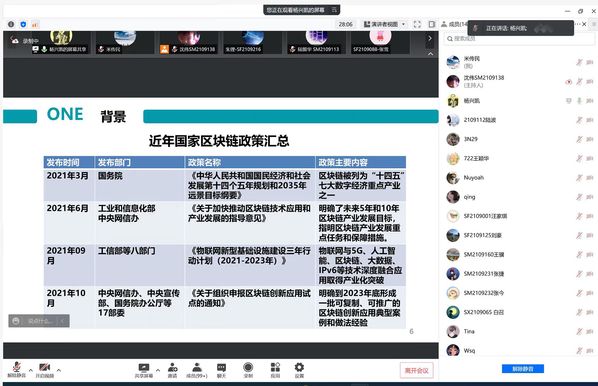The height and width of the screenshot is (386, 598).
Task: Toggle fullscreen icon in top bar
Action: pyautogui.click(x=417, y=24)
